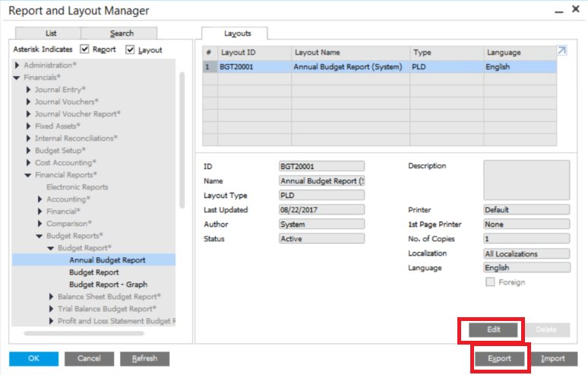The height and width of the screenshot is (375, 588).
Task: Expand the Journal Entry node
Action: pos(28,90)
